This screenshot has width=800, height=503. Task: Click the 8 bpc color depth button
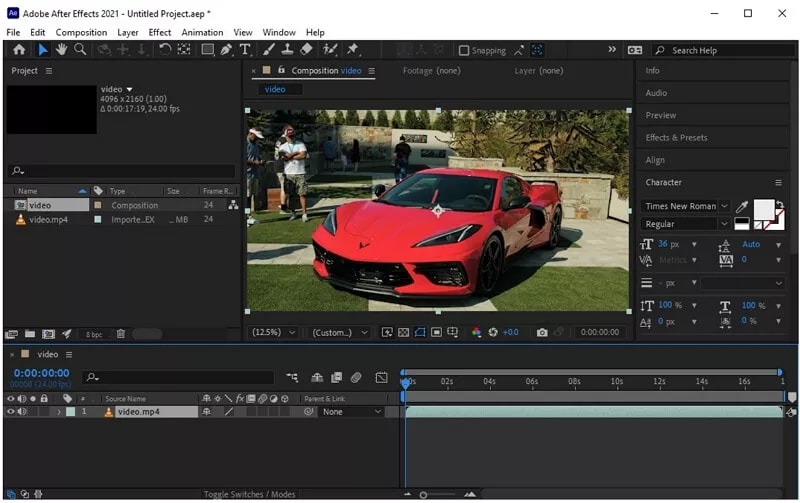(x=93, y=334)
